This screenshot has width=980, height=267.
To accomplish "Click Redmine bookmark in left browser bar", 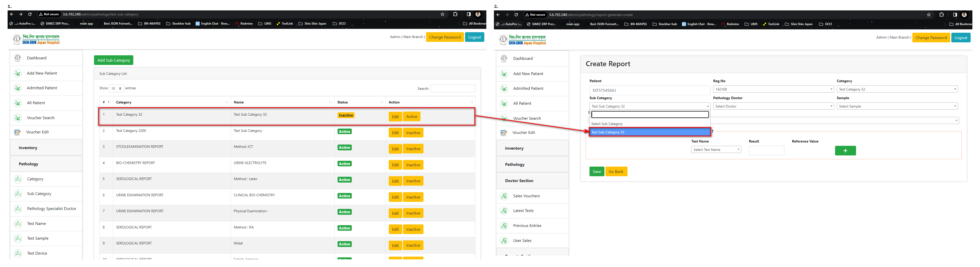I will tap(244, 24).
